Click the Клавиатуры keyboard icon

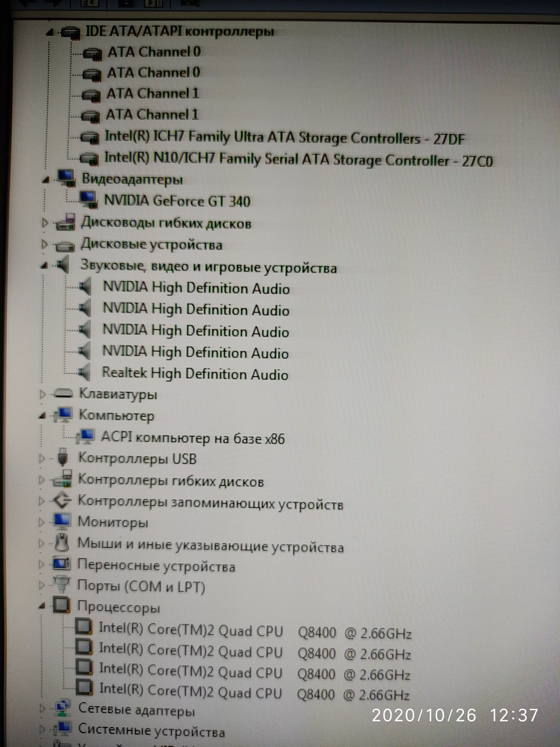coord(63,393)
